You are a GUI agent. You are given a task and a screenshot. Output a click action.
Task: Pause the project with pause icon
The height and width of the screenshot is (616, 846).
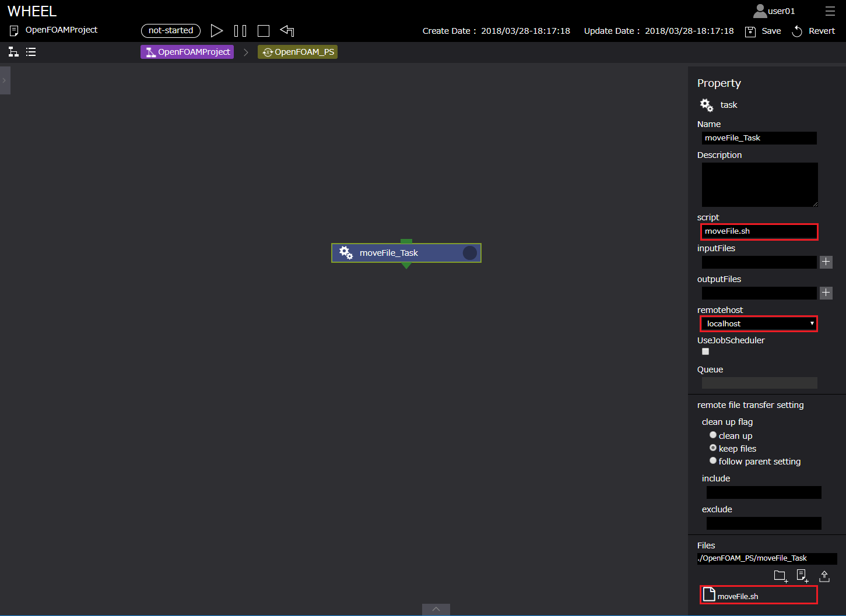tap(240, 31)
